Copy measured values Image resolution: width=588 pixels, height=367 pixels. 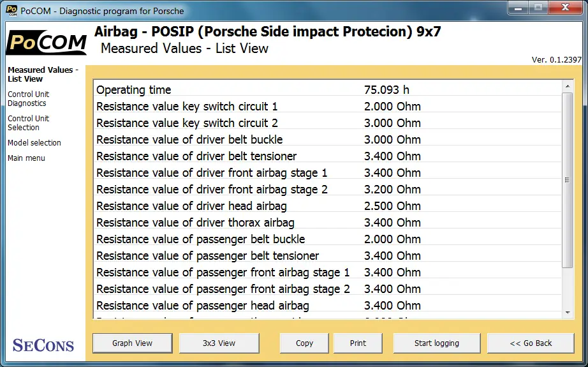click(x=304, y=343)
